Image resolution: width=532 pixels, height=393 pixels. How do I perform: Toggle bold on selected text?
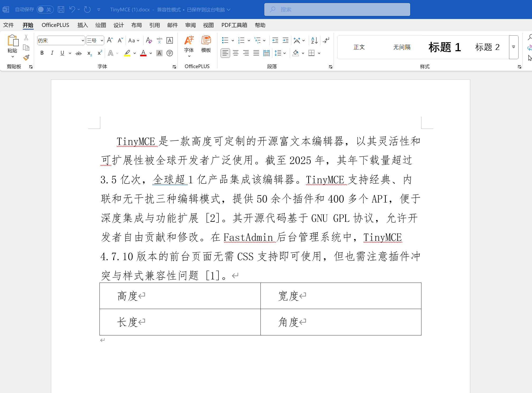tap(42, 53)
